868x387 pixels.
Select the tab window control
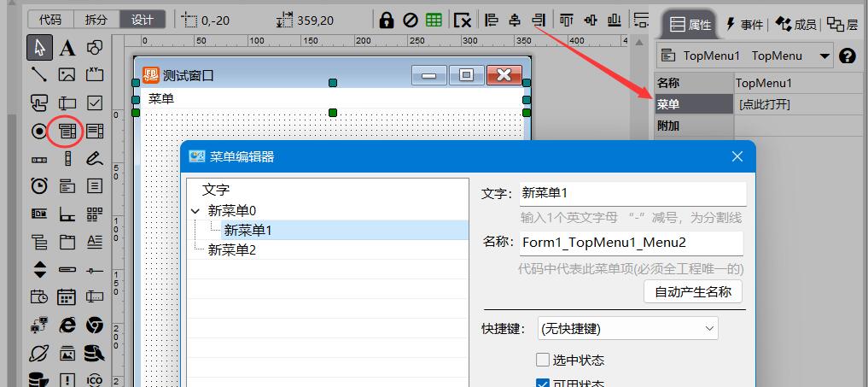click(x=67, y=242)
